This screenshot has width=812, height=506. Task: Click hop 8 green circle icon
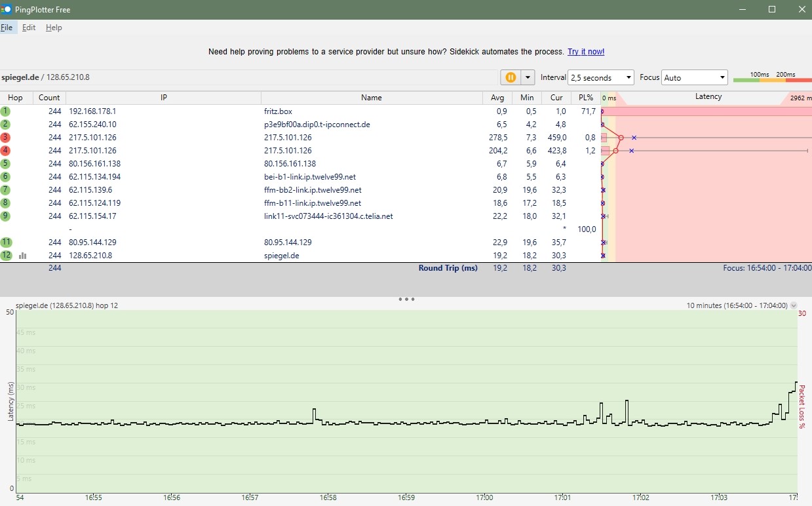(x=6, y=203)
